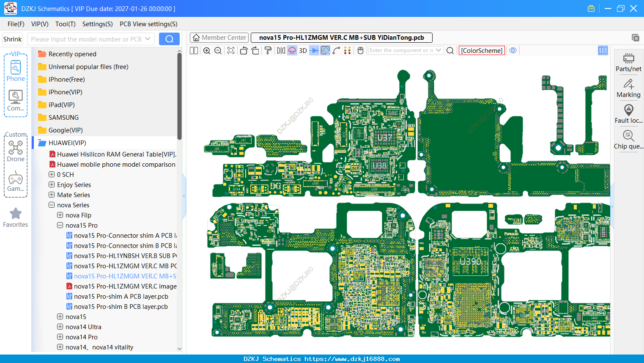Open the model number search dropdown arrow
Viewport: 644px width, 363px height.
(x=148, y=39)
